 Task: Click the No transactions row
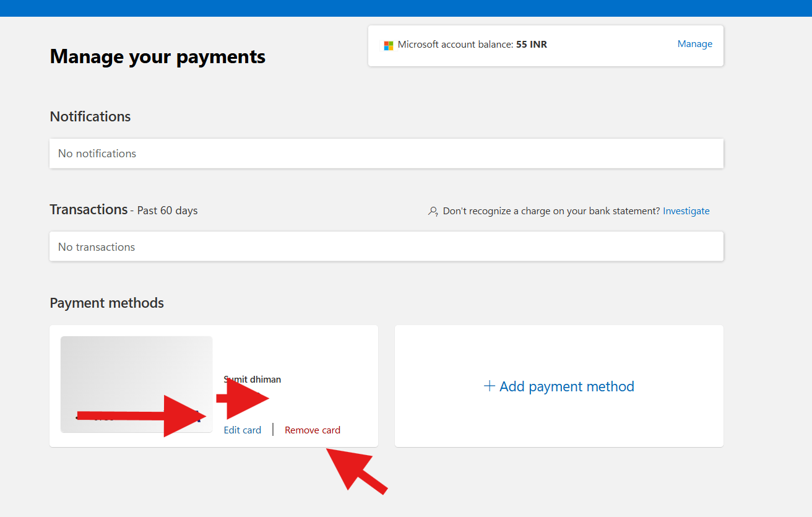point(386,246)
